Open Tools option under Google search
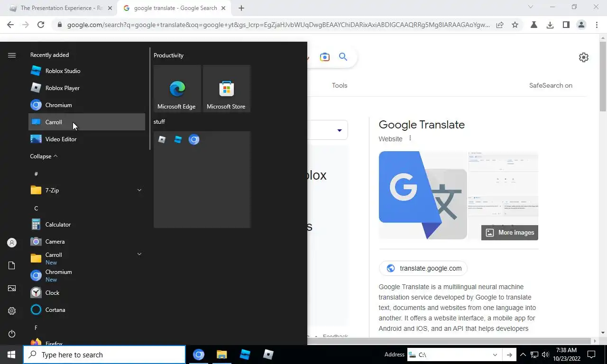 340,86
